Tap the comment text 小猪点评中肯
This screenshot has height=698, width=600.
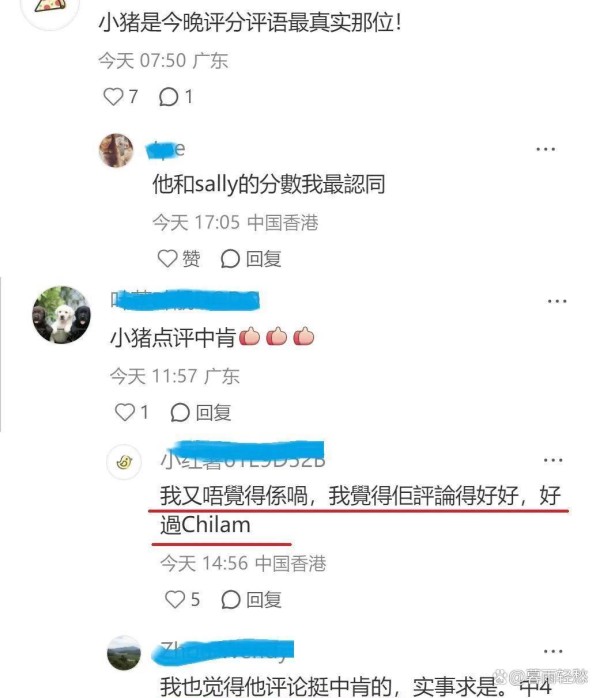pyautogui.click(x=173, y=338)
